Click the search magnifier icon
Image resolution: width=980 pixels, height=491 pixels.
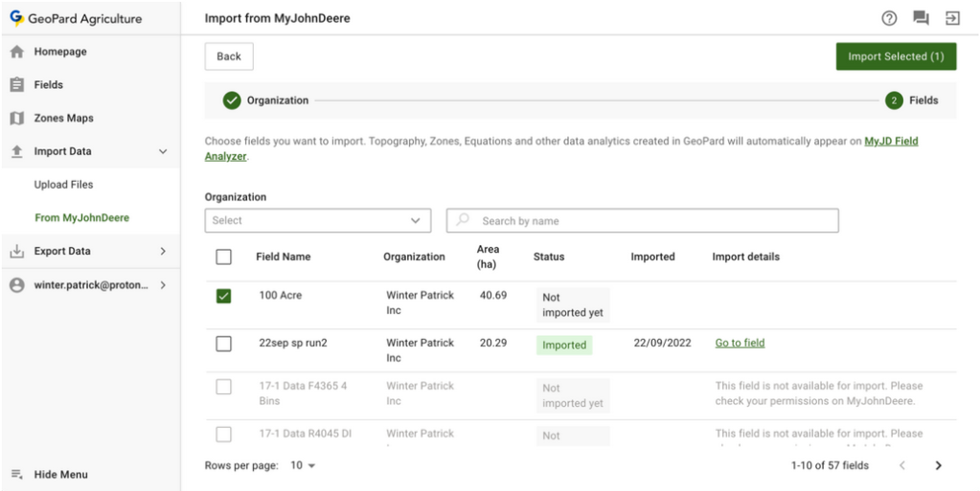click(x=464, y=220)
